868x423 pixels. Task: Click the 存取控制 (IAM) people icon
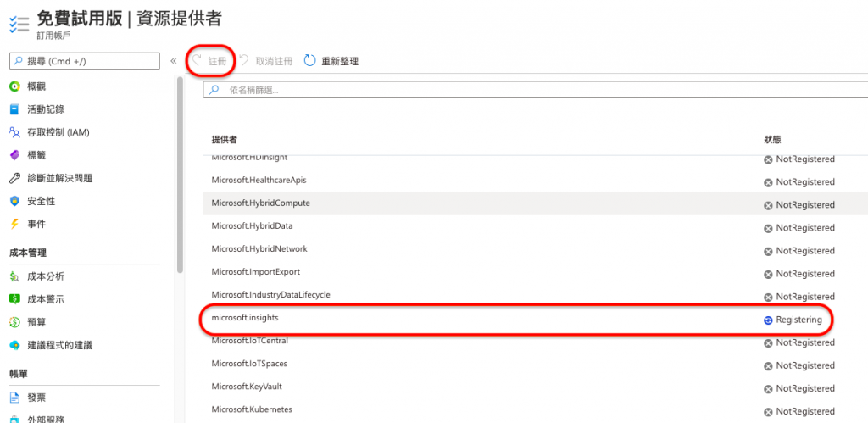point(15,132)
